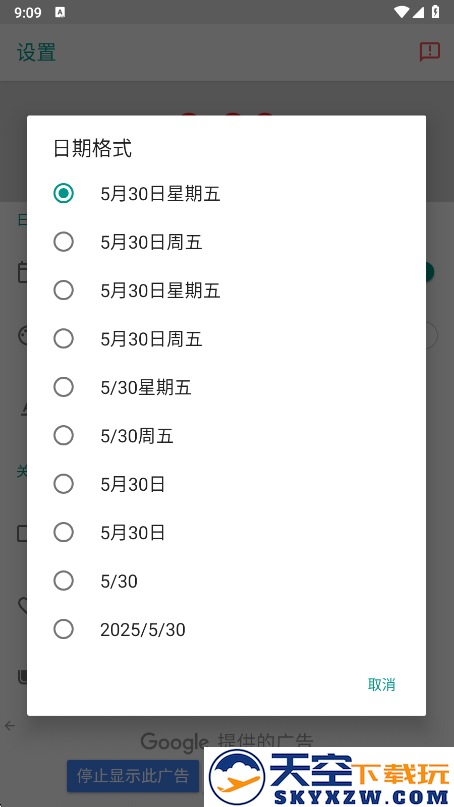This screenshot has height=807, width=454.
Task: Tap the cellular signal icon
Action: coord(417,12)
